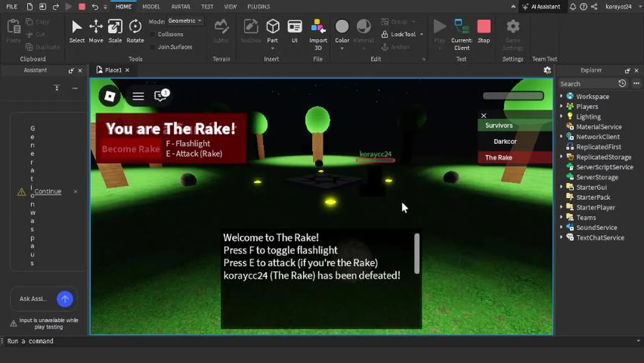Viewport: 644px width, 363px height.
Task: Click the red stop square in quick access
Action: tap(82, 7)
